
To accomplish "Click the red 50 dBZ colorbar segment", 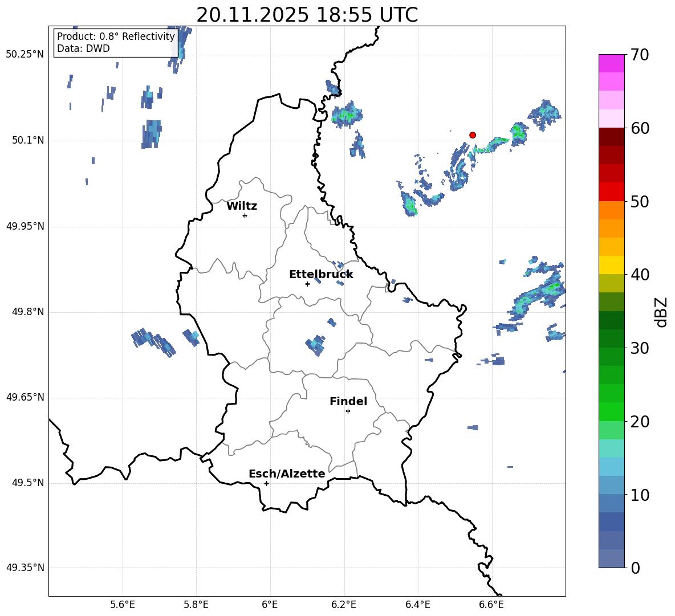I will point(612,192).
